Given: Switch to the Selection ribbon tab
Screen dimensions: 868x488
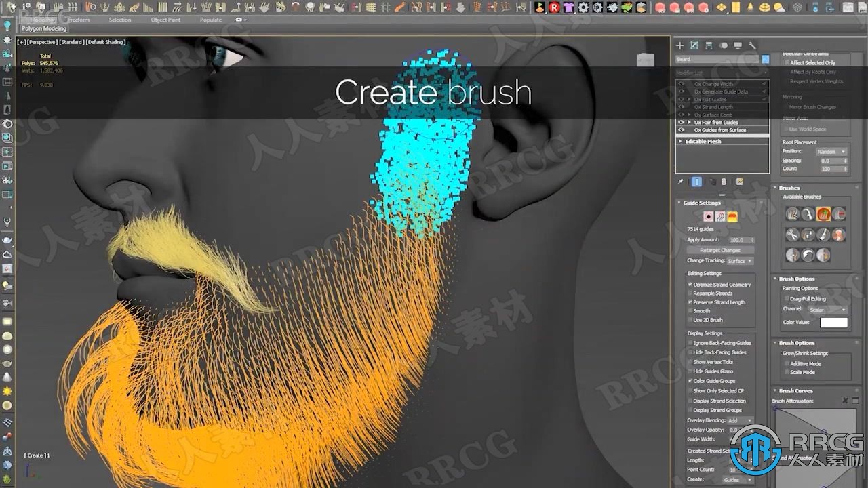Looking at the screenshot, I should point(120,20).
